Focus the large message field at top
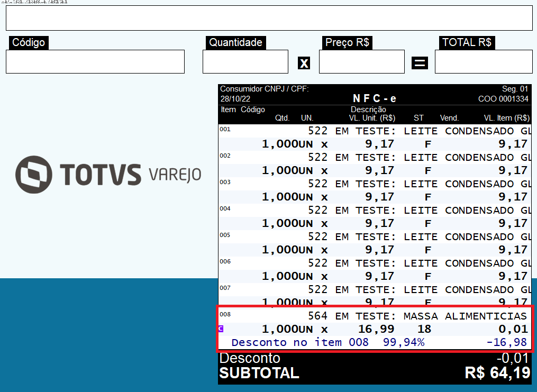 point(269,18)
